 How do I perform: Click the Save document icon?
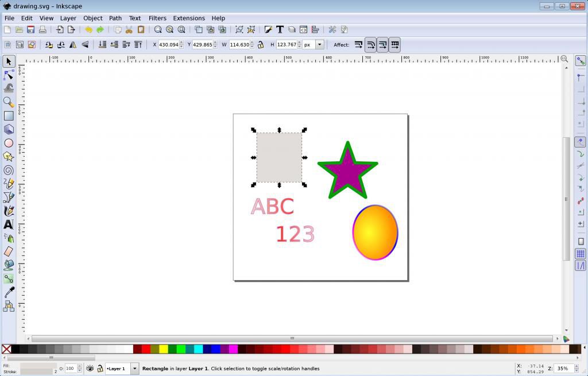pyautogui.click(x=30, y=30)
